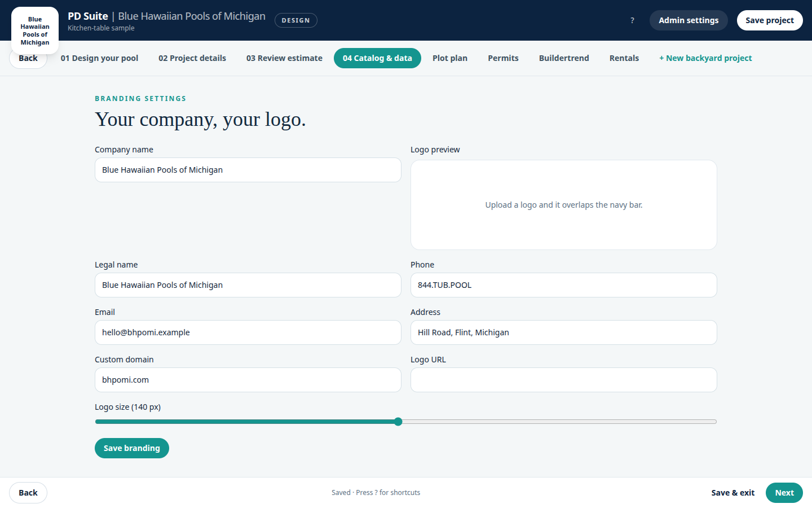This screenshot has width=812, height=508.
Task: Open Admin settings
Action: pos(689,20)
